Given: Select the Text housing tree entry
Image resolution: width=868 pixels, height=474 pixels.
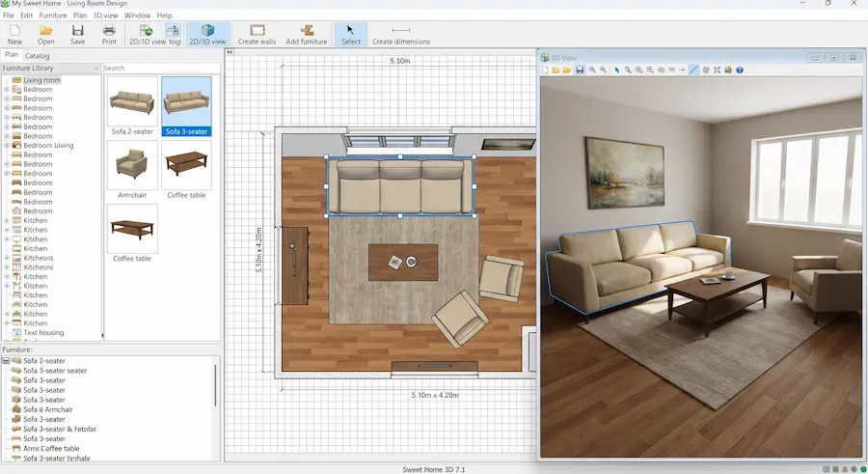Looking at the screenshot, I should [43, 333].
